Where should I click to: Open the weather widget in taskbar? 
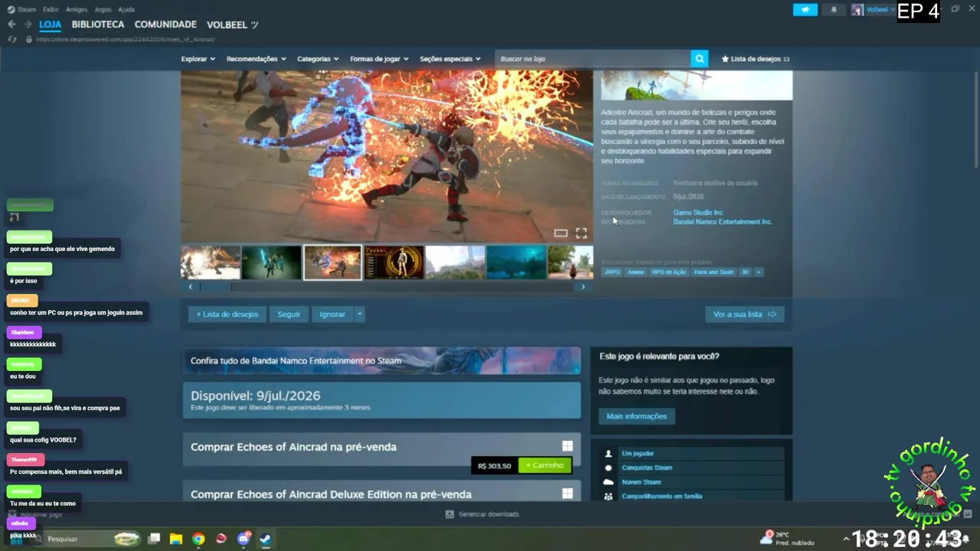[x=787, y=539]
